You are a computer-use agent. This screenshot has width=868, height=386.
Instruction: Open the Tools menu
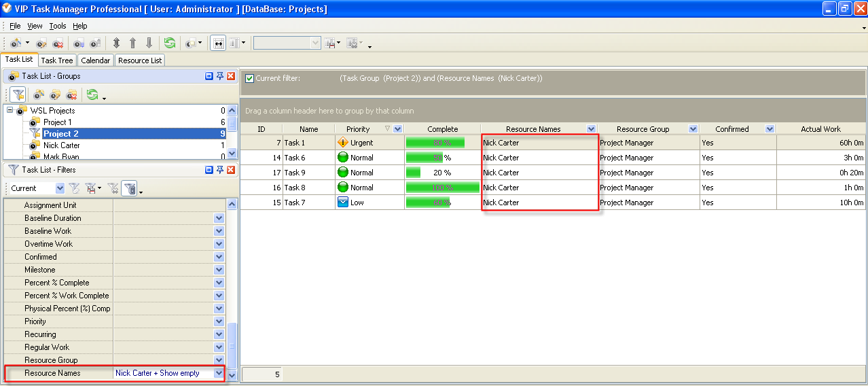click(58, 26)
